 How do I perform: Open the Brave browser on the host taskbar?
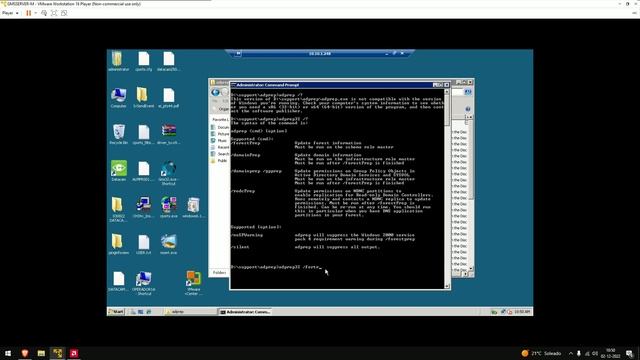pos(24,353)
